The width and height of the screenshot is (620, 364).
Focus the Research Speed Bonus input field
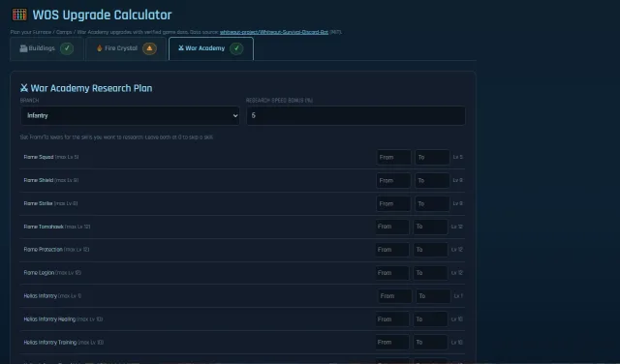[x=356, y=115]
